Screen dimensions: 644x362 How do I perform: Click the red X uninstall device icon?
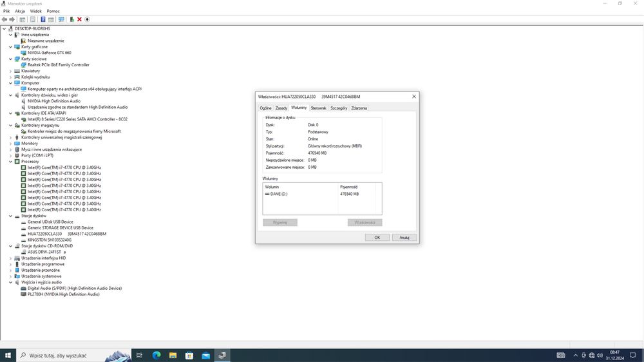79,19
